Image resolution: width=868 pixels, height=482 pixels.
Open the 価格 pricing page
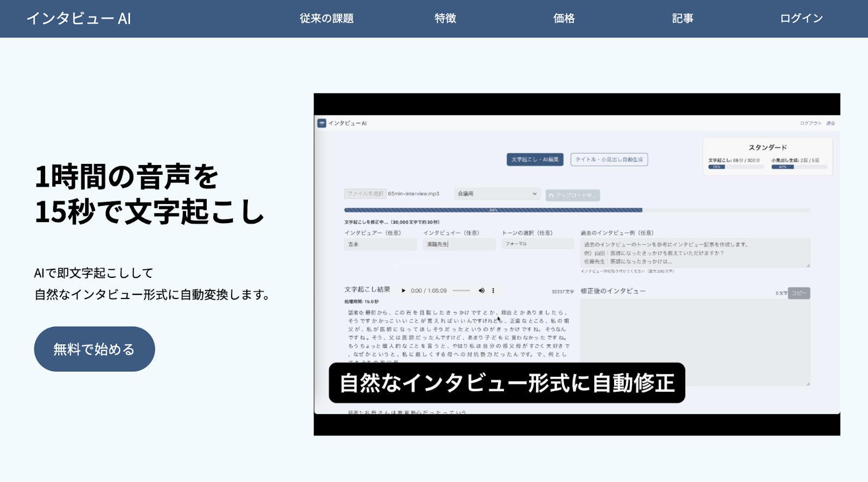coord(564,18)
